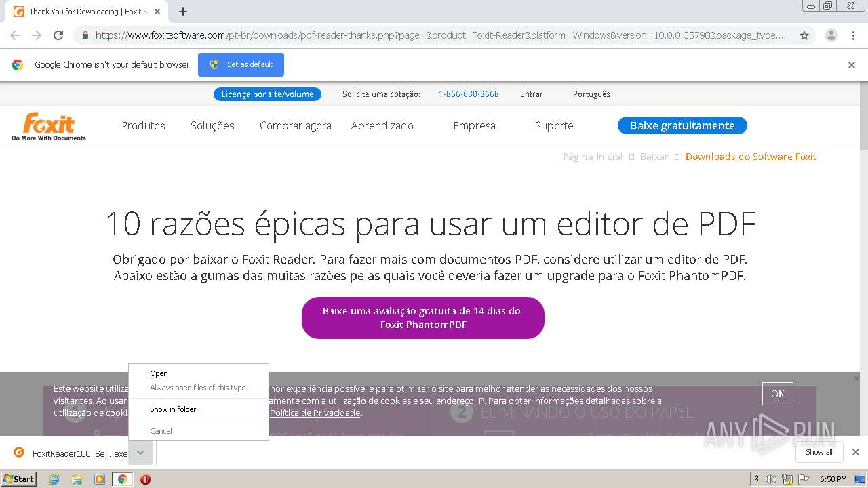Click Chrome taskbar icon
The width and height of the screenshot is (868, 488).
(122, 479)
